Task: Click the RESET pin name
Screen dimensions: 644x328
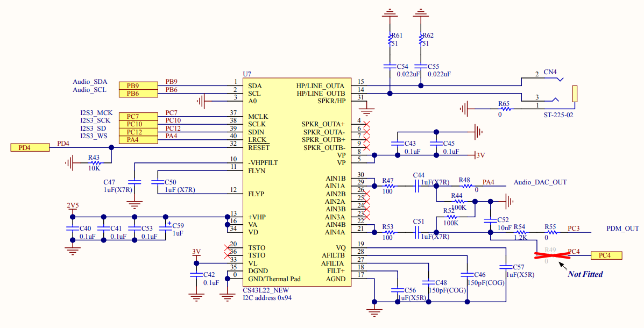Action: click(259, 147)
